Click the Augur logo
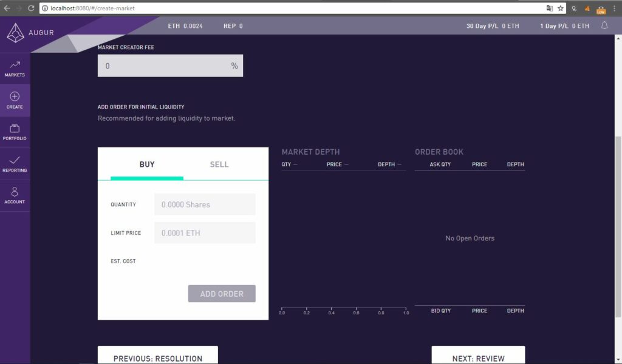The height and width of the screenshot is (364, 622). 15,33
